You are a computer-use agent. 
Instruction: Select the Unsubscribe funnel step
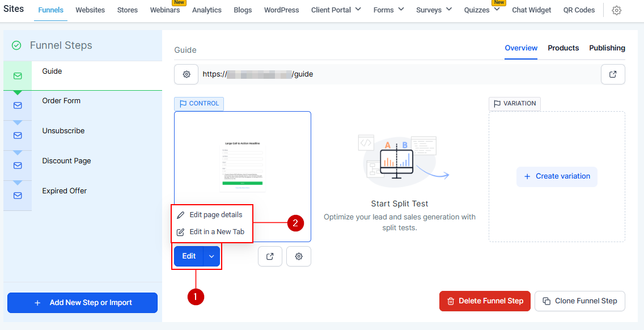point(83,136)
